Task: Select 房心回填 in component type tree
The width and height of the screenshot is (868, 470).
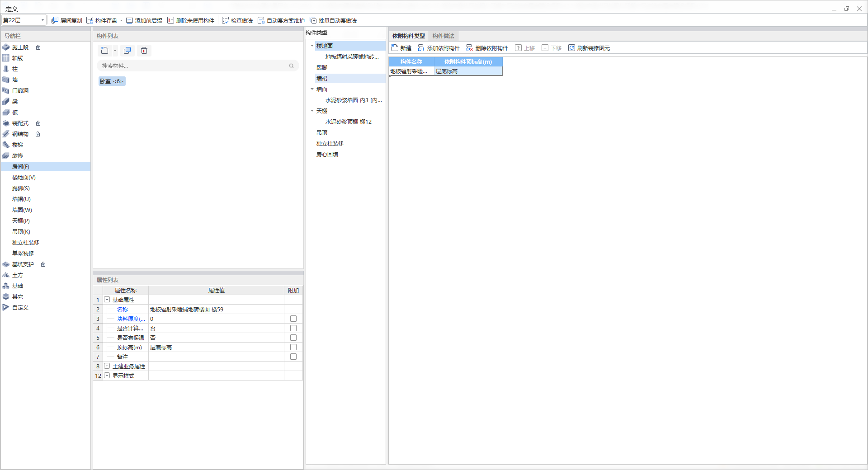Action: click(x=327, y=155)
